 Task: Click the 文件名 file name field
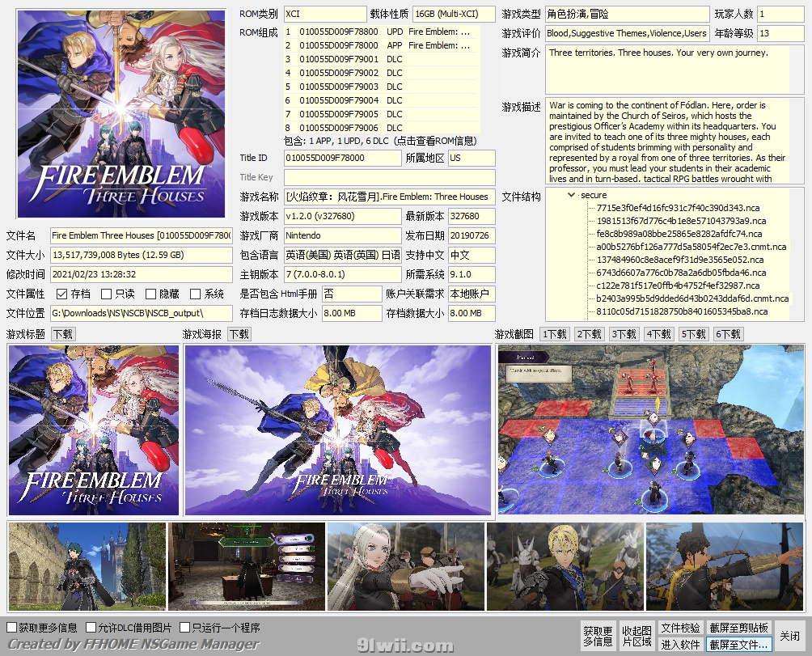(141, 235)
